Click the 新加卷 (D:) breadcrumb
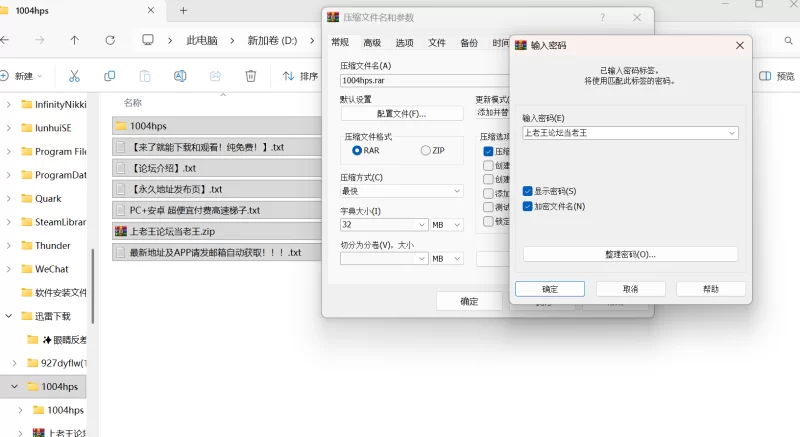The width and height of the screenshot is (800, 437). (x=272, y=40)
